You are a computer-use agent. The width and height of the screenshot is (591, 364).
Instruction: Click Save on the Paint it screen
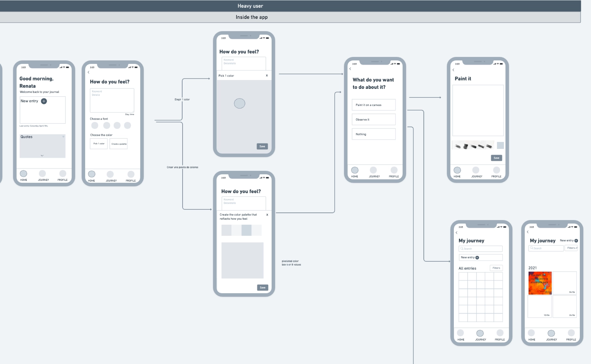click(497, 158)
